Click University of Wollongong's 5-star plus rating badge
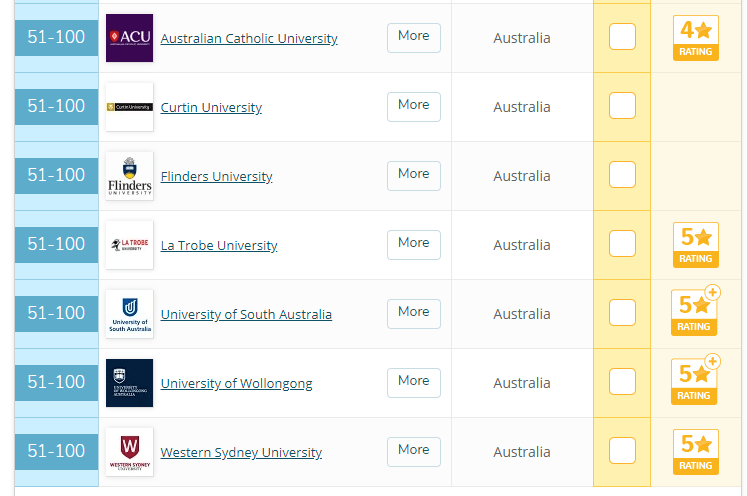Screen dimensions: 747x496 (x=696, y=380)
